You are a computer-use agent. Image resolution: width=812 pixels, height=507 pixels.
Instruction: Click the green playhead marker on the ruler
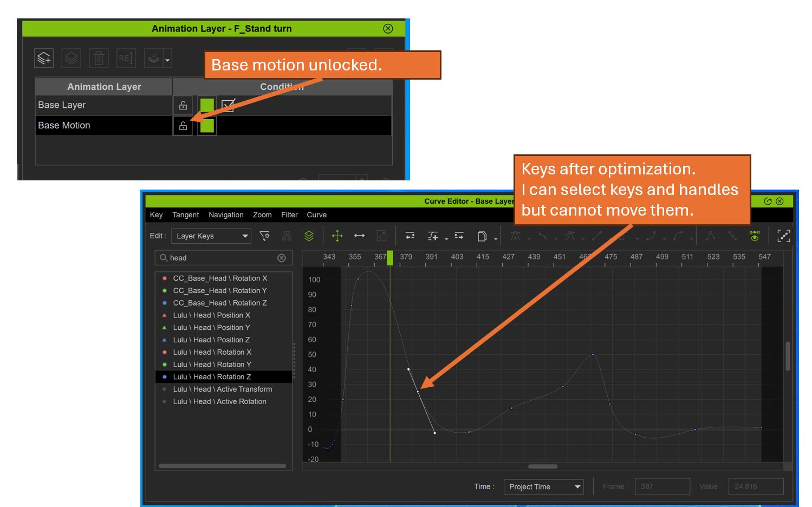[390, 258]
